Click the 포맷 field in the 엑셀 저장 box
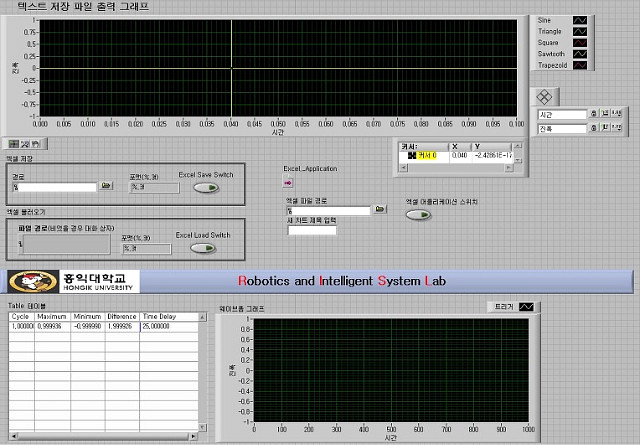The image size is (640, 445). click(154, 187)
